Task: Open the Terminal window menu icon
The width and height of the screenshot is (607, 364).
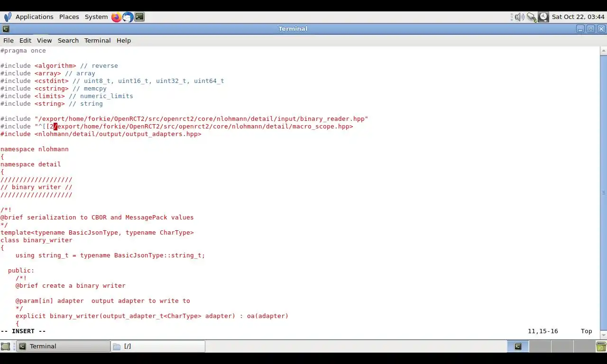Action: (6, 29)
